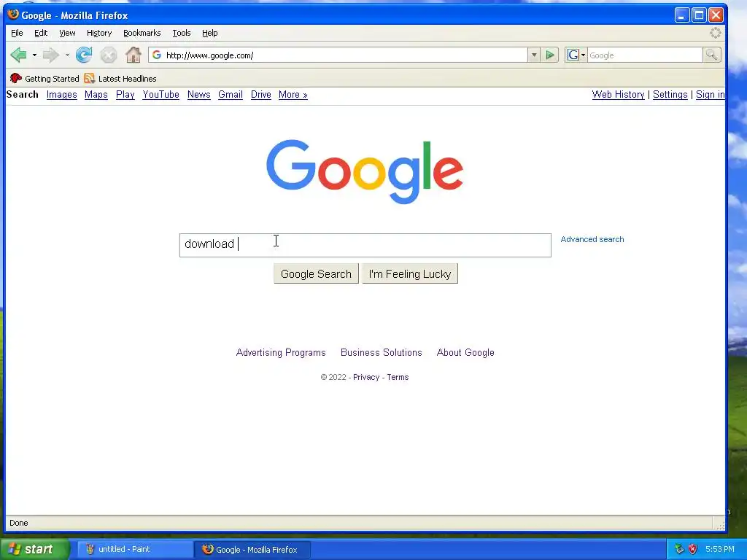Open the News link
Image resolution: width=747 pixels, height=560 pixels.
pos(198,94)
